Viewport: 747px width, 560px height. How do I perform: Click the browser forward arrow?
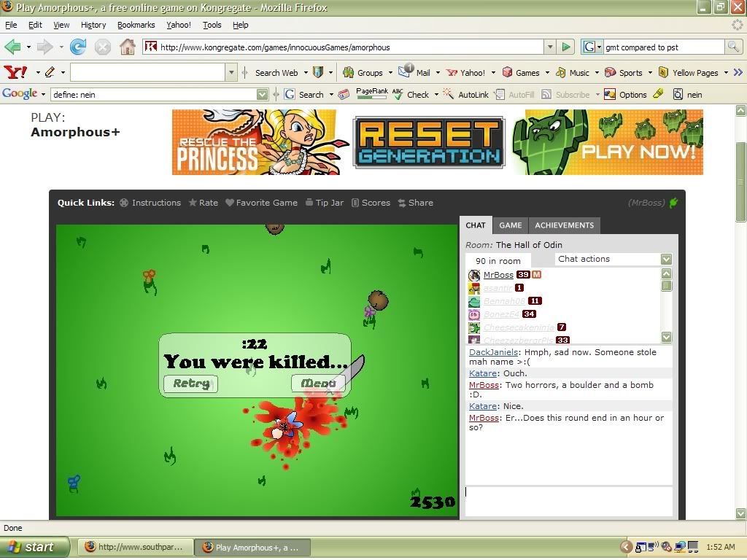[44, 47]
